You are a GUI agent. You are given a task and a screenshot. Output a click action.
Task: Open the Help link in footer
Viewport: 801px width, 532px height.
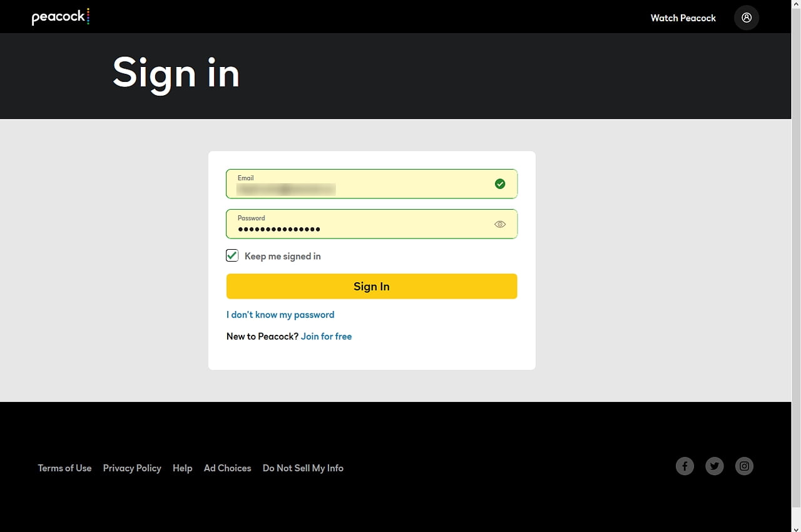[x=183, y=468]
